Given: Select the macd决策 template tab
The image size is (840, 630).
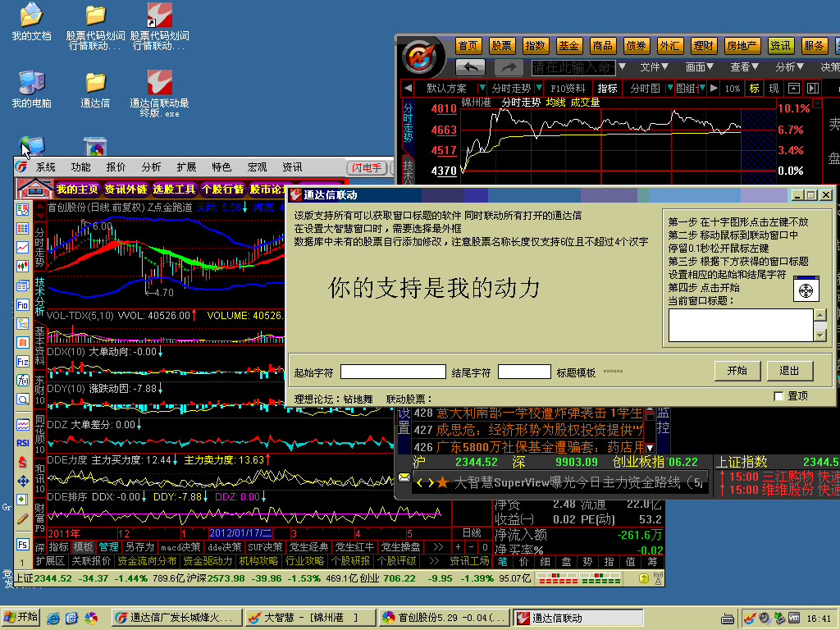Looking at the screenshot, I should pyautogui.click(x=180, y=547).
